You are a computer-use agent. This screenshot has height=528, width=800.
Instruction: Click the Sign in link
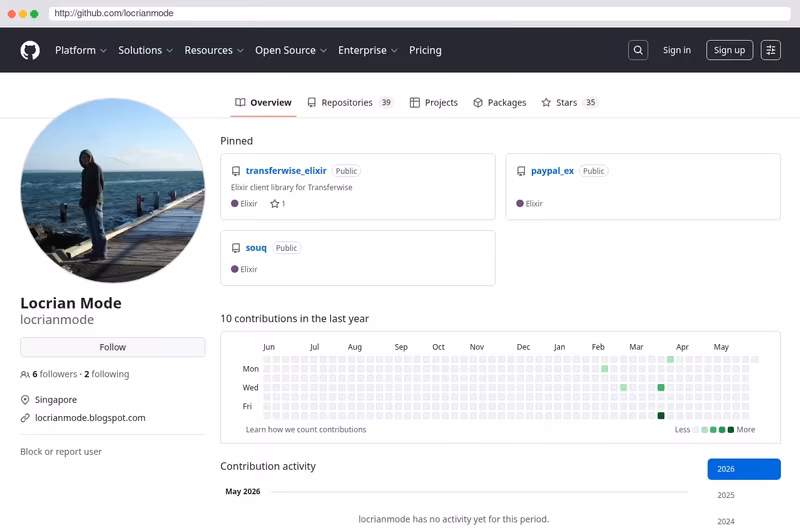click(x=677, y=50)
